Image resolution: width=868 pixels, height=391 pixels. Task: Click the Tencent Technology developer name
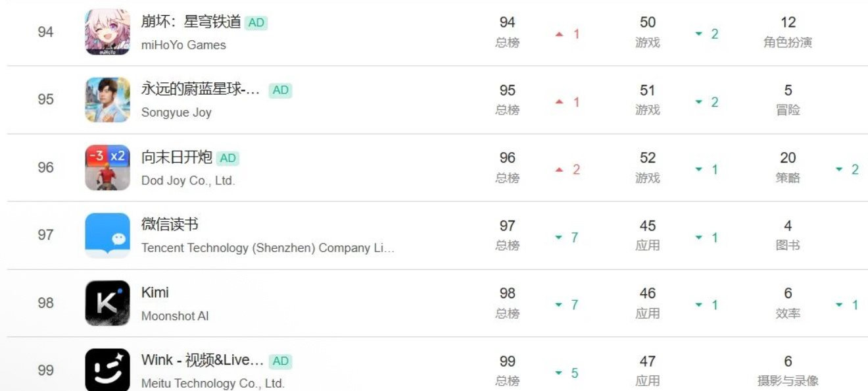pos(268,248)
